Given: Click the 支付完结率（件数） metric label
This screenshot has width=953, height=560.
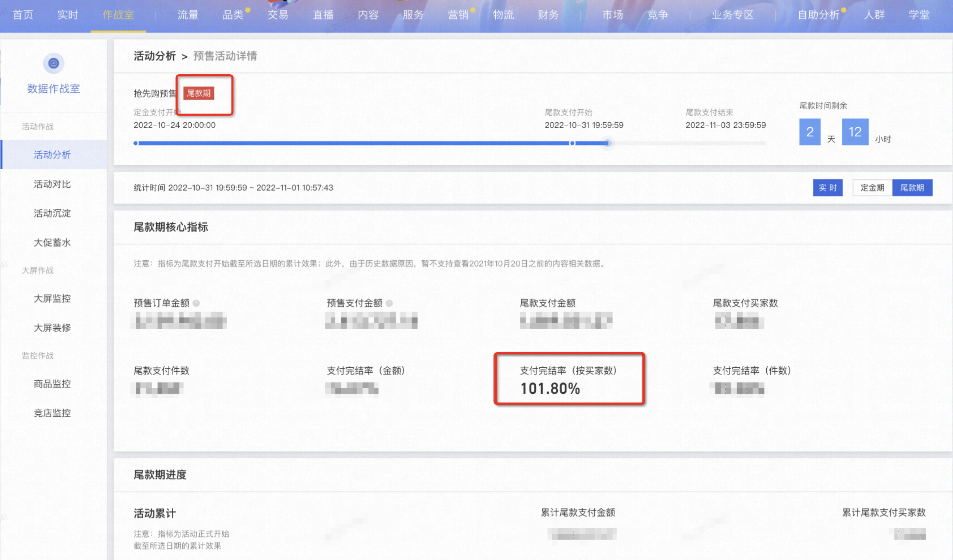Looking at the screenshot, I should [x=752, y=371].
